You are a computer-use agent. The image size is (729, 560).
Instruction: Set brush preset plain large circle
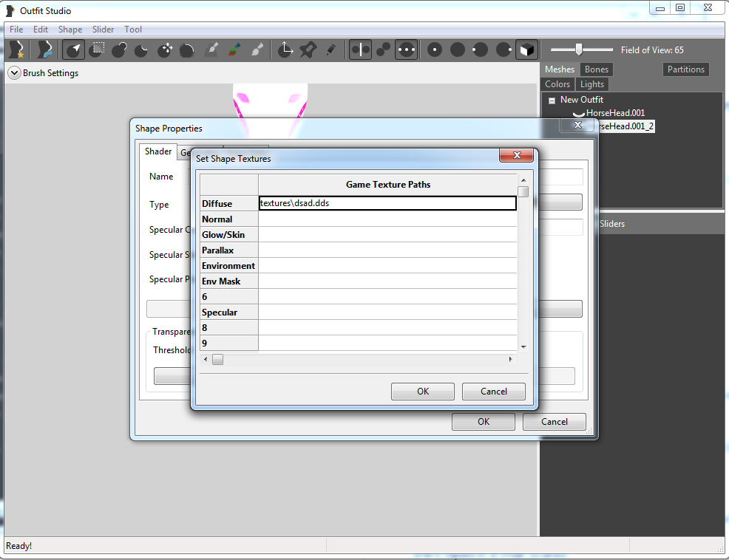458,49
